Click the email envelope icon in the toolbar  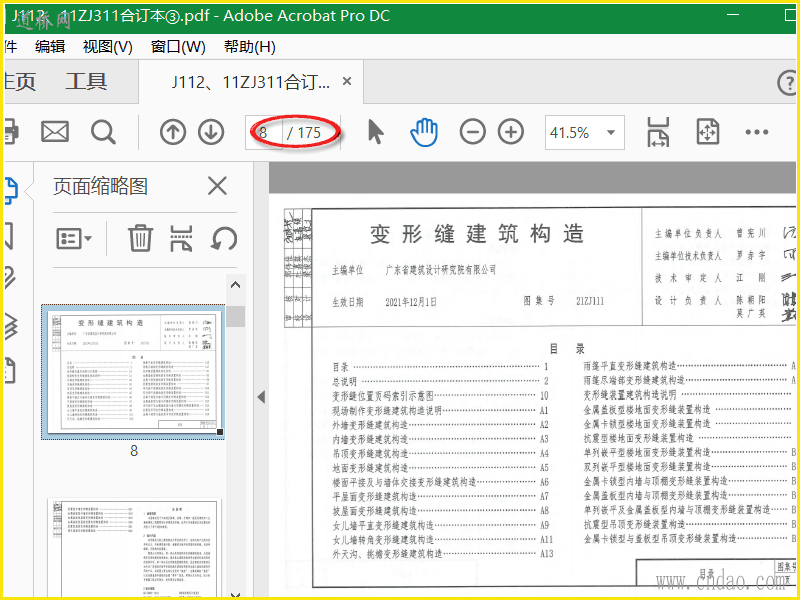pos(55,133)
